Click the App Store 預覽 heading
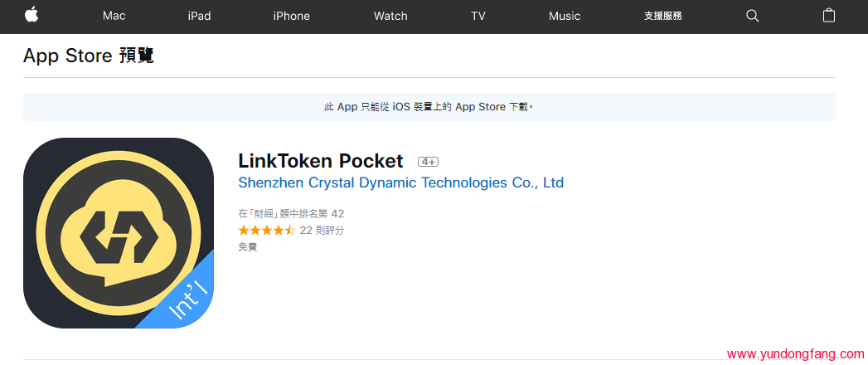The image size is (868, 365). point(89,56)
